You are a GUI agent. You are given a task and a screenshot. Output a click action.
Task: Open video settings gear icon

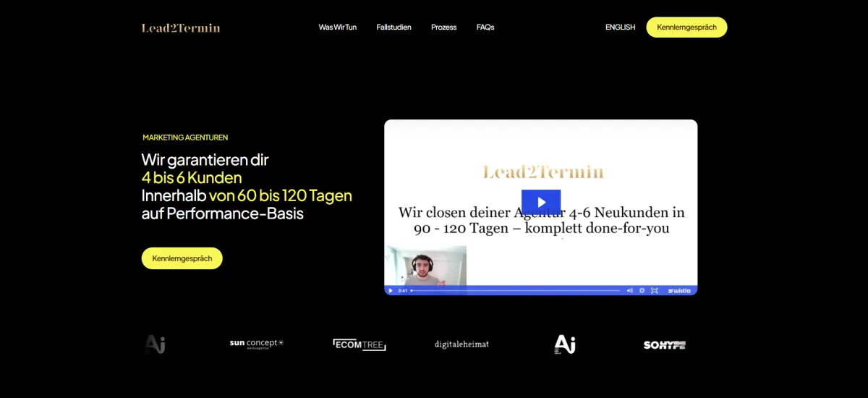[x=642, y=290]
